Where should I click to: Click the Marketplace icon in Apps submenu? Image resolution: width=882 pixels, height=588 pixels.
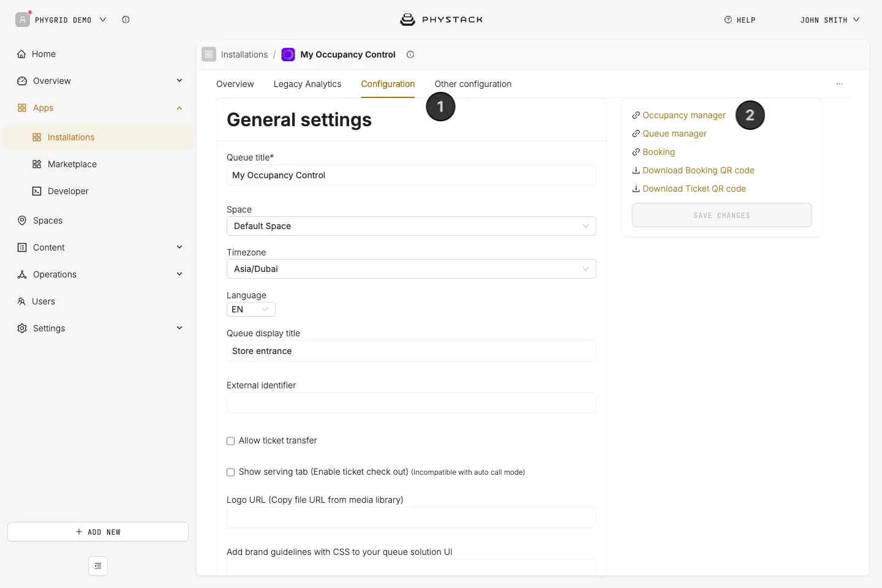(37, 164)
